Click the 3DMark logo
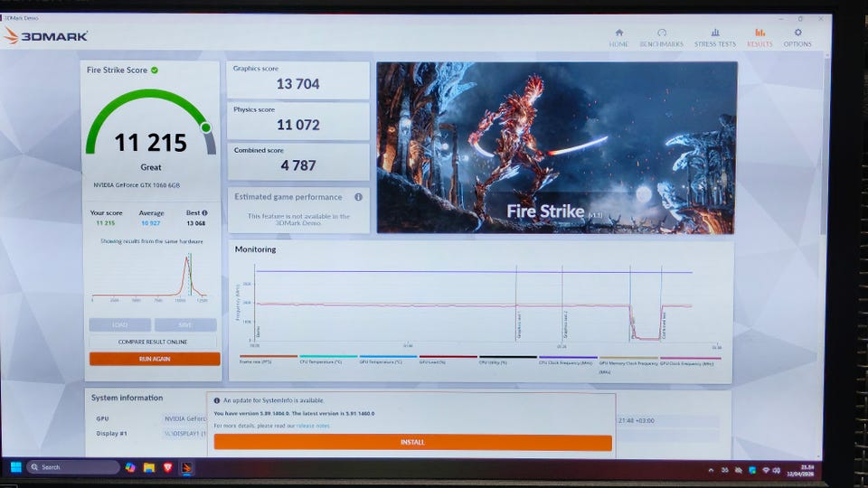Image resolution: width=868 pixels, height=488 pixels. click(45, 36)
